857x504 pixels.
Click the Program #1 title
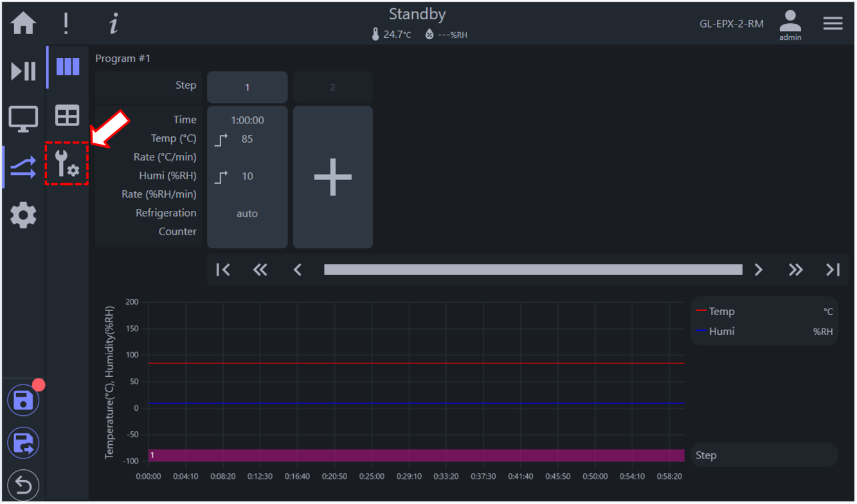123,59
